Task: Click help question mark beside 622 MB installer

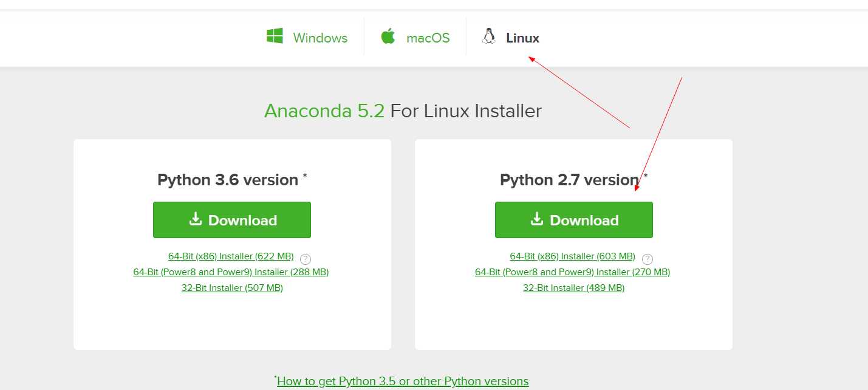Action: pyautogui.click(x=306, y=259)
